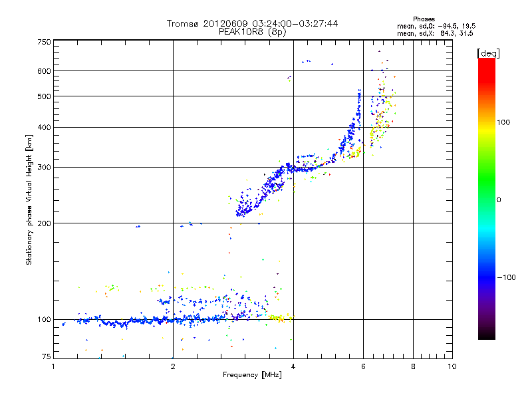Screen dimensions: 532x399
Task: Click the colorbar tick label '0'
Action: point(499,200)
